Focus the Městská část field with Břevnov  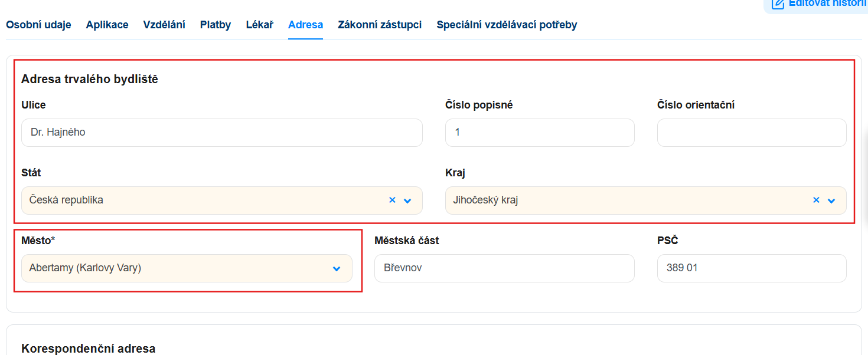coord(504,268)
